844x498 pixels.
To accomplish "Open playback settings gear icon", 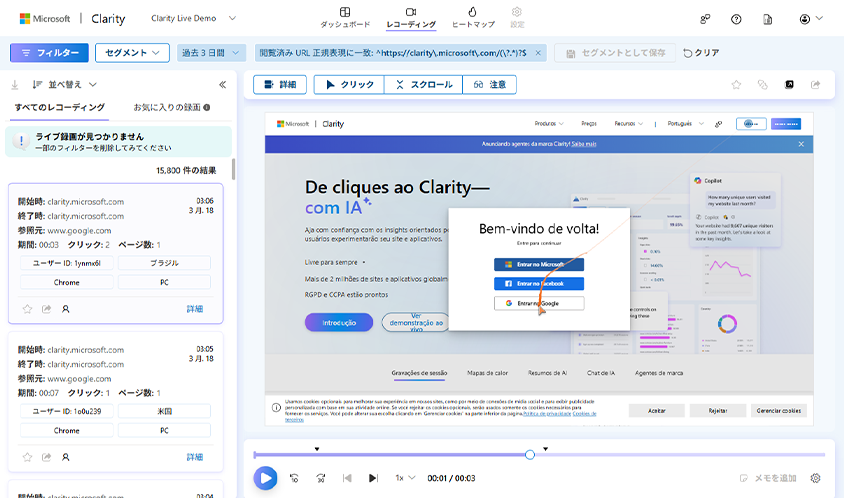I will (816, 479).
